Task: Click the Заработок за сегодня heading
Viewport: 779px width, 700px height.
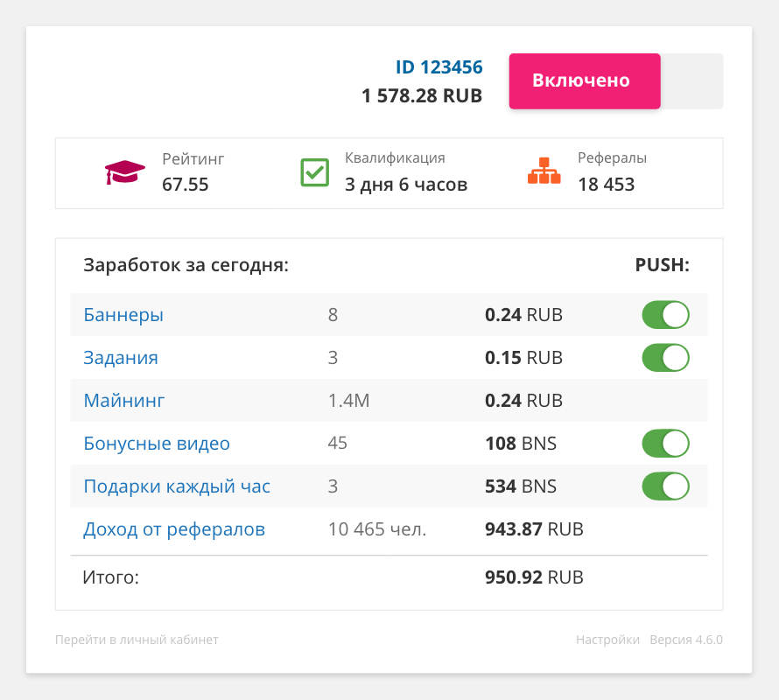Action: [186, 265]
